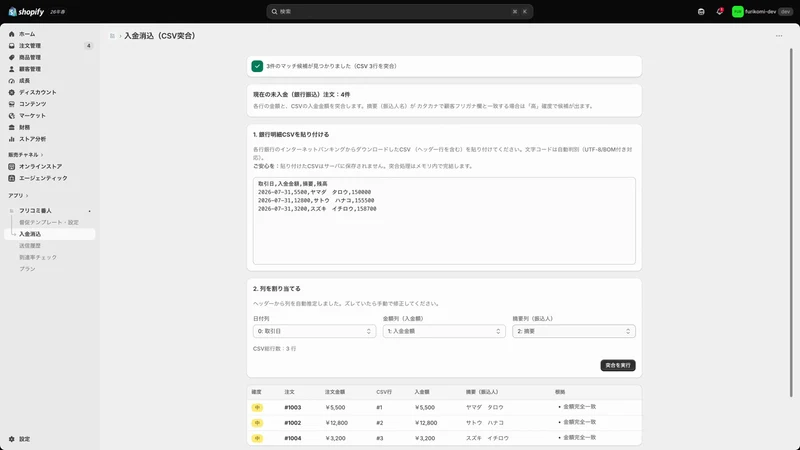Open オンラインストア via its storefront icon
Screen dimensions: 800x450
[x=12, y=166]
